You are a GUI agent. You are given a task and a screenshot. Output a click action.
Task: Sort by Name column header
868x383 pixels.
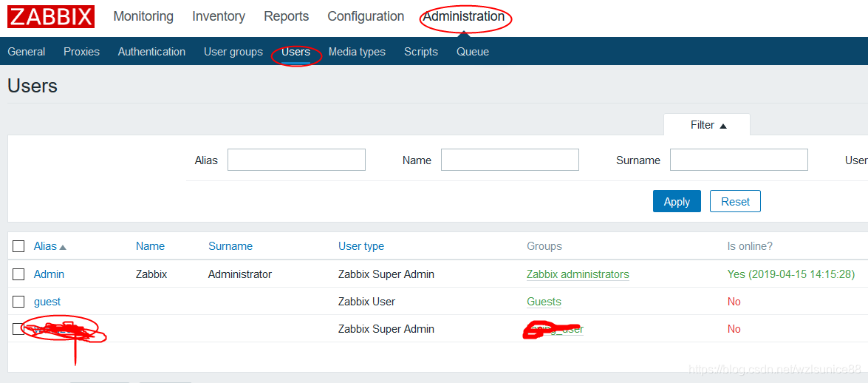pos(150,246)
